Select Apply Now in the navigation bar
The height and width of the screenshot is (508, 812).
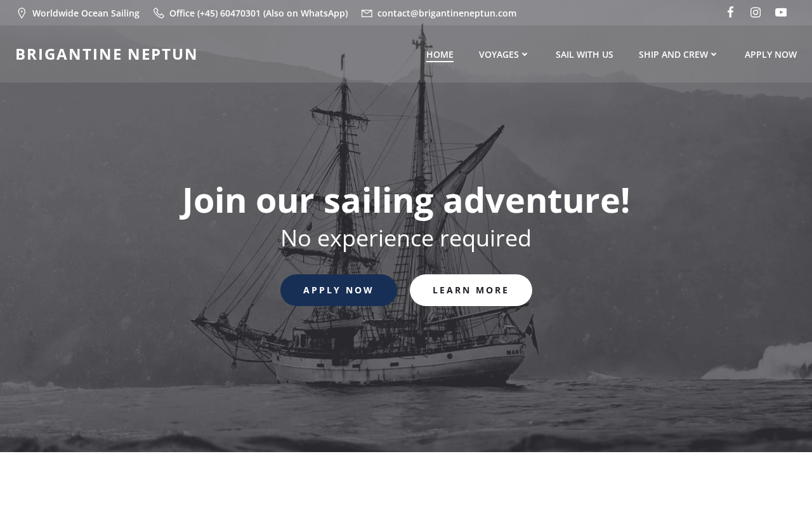[771, 55]
